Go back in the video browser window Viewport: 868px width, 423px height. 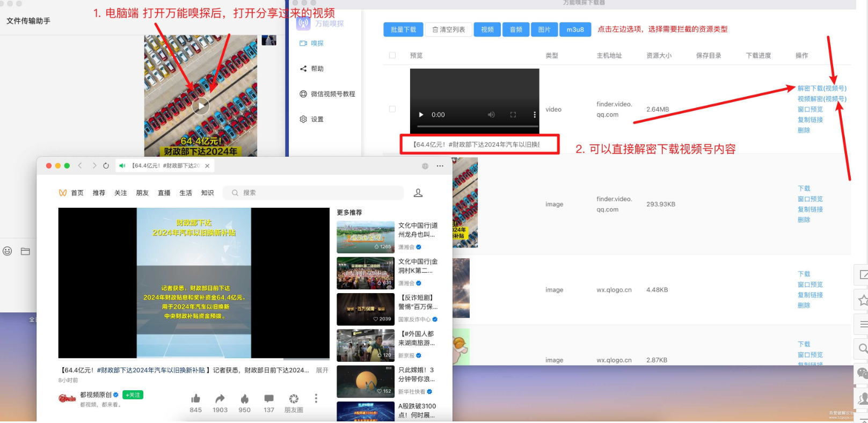[80, 166]
